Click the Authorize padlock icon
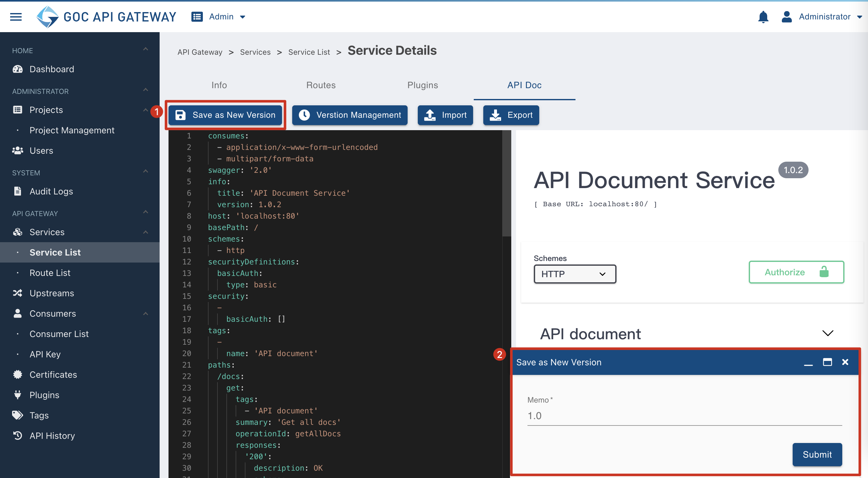The width and height of the screenshot is (868, 478). point(824,271)
